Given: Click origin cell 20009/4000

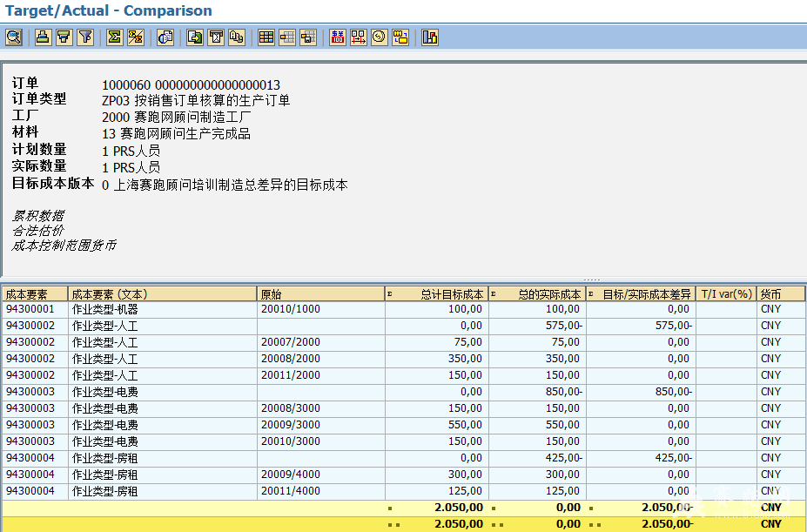Looking at the screenshot, I should coord(321,475).
